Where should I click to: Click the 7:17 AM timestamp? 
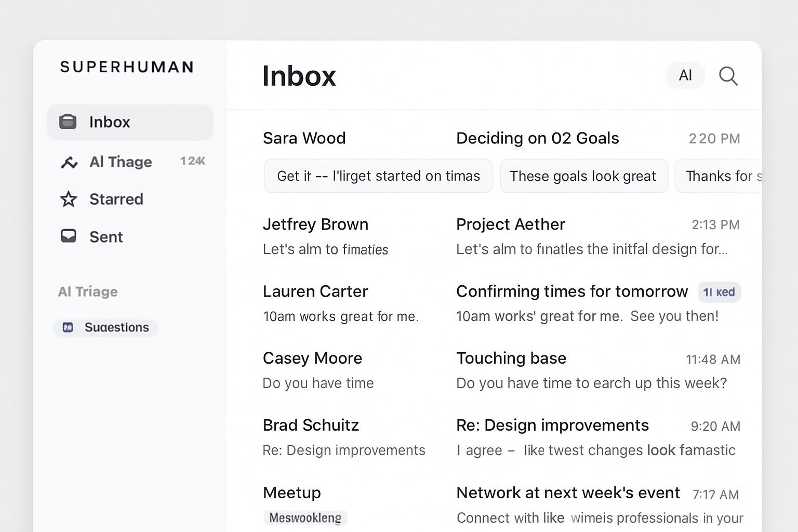[x=715, y=495]
